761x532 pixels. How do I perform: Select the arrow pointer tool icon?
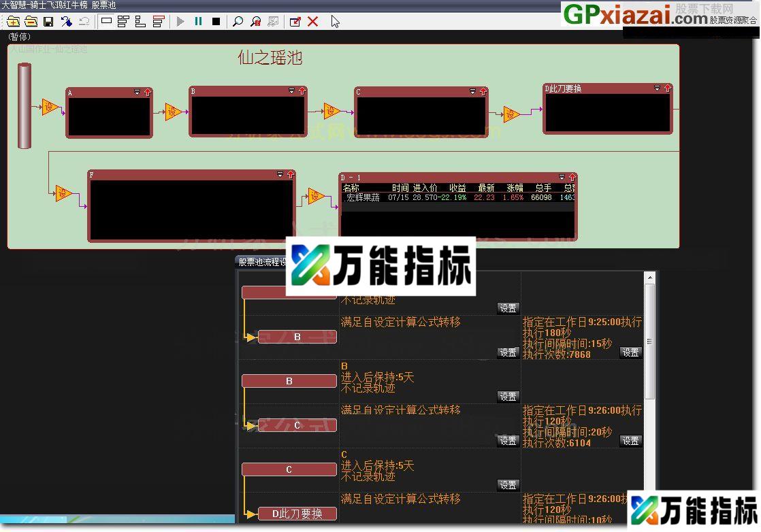(x=335, y=21)
